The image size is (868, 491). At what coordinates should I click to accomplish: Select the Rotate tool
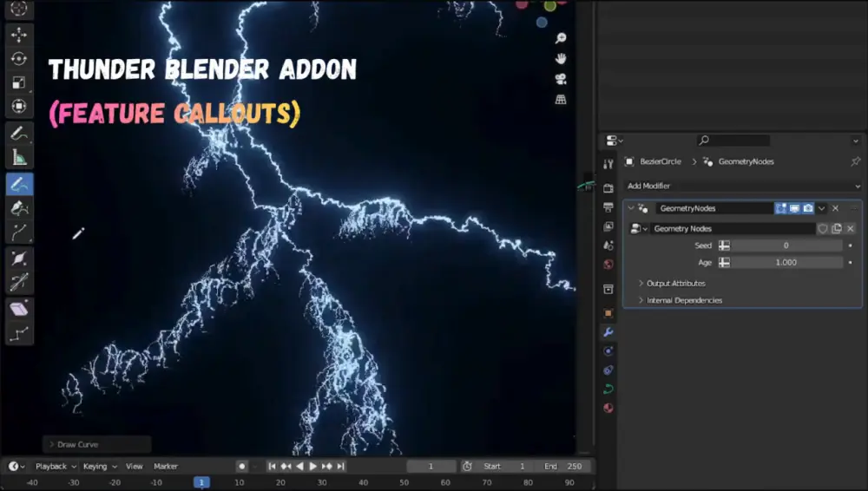pyautogui.click(x=19, y=59)
